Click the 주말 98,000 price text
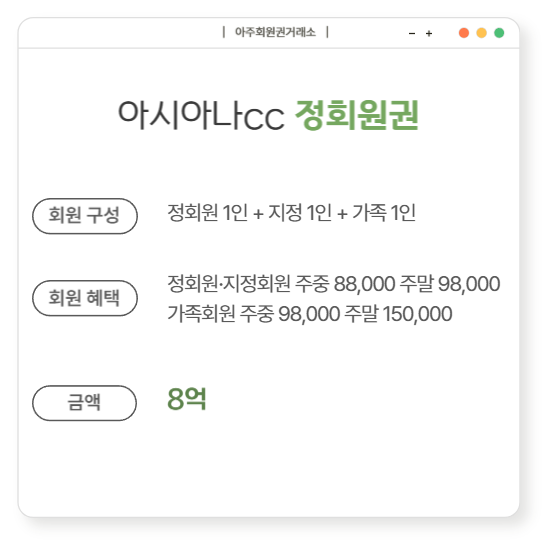Image resolution: width=550 pixels, height=550 pixels. [x=450, y=283]
